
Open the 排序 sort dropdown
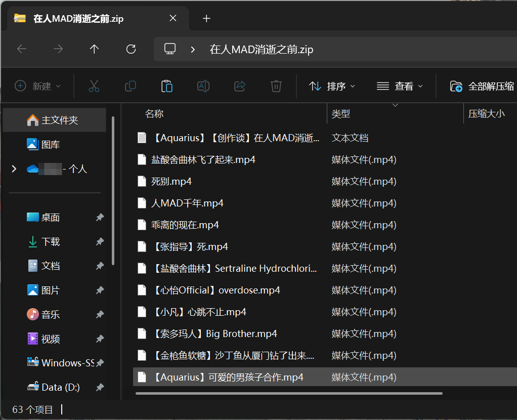tap(332, 87)
